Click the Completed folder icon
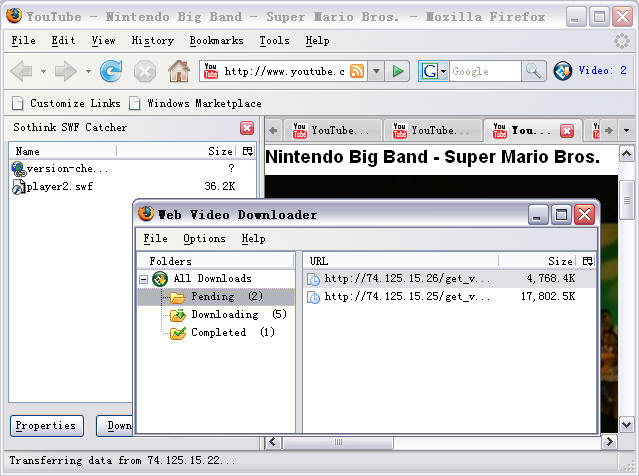 coord(178,333)
